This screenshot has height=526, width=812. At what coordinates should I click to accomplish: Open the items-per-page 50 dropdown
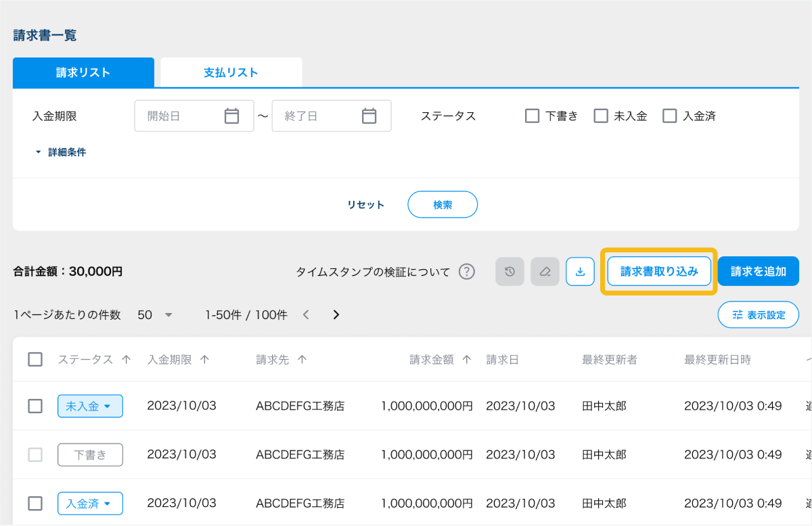155,314
